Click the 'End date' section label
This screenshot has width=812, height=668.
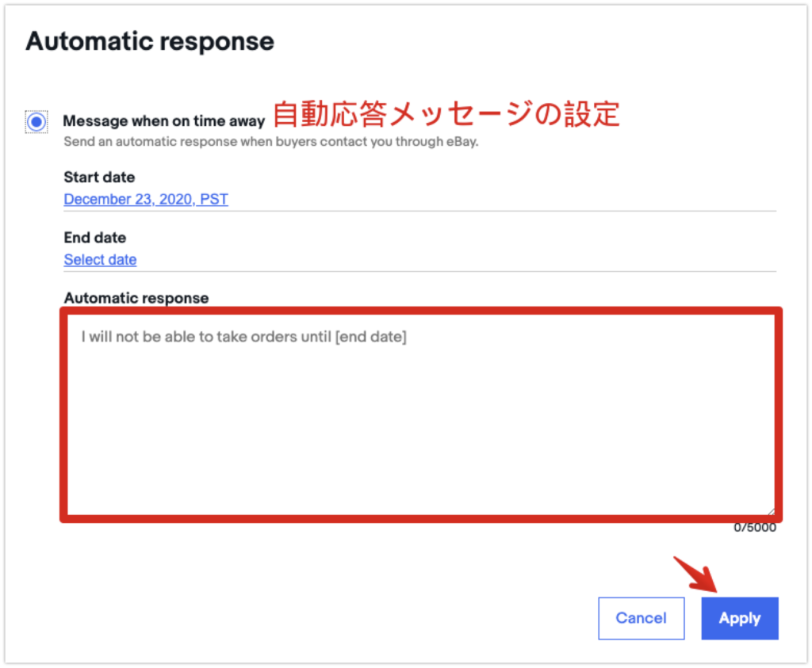94,237
